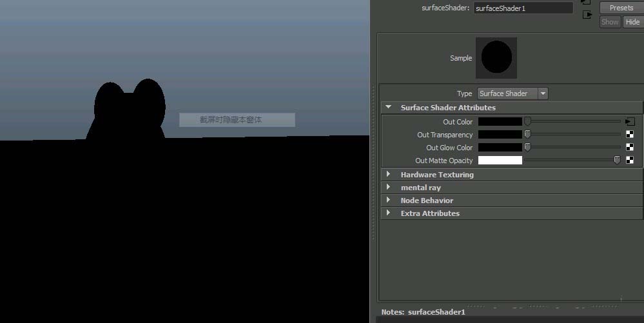Click the Out Color slider
Screen dimensions: 644x323
(x=572, y=121)
